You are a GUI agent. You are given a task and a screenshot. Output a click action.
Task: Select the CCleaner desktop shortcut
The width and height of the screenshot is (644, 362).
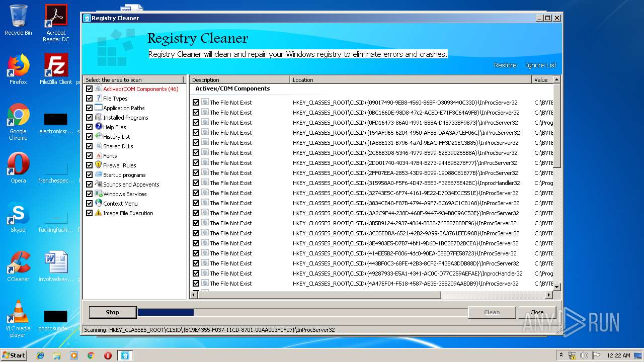18,266
